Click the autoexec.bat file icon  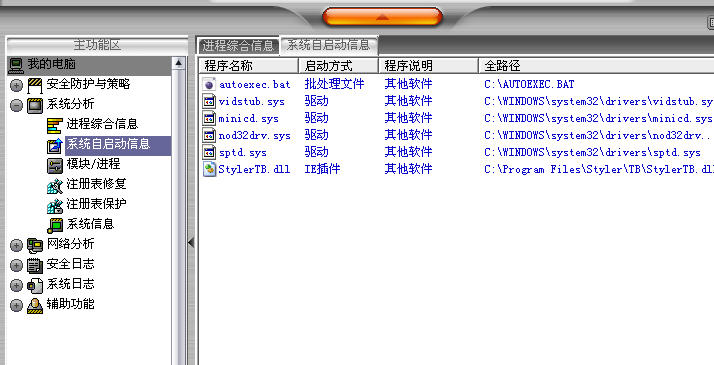(x=209, y=84)
